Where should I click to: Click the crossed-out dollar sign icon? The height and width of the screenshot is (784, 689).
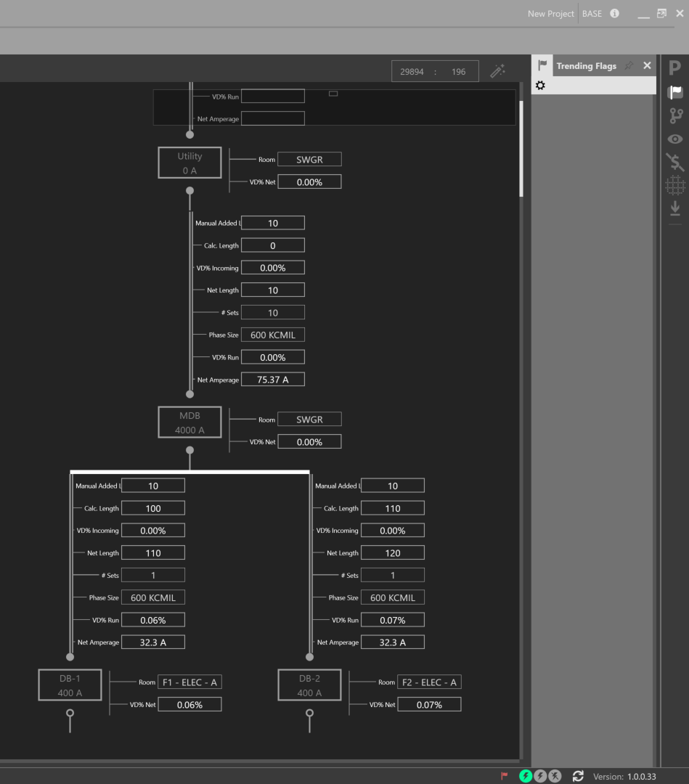click(x=675, y=162)
